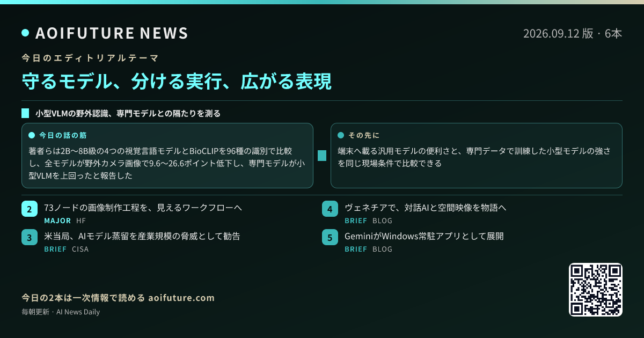Click the HF source label
Viewport: 644px width, 338px height.
pyautogui.click(x=81, y=221)
